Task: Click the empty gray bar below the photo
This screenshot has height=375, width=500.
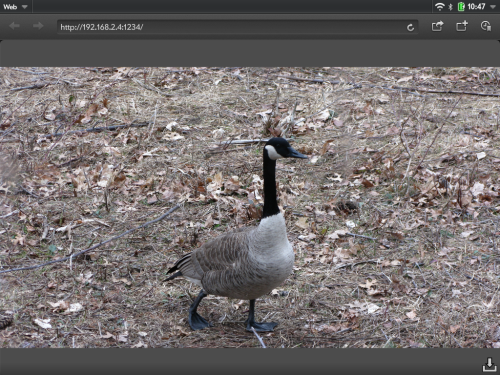Action: coord(240,362)
